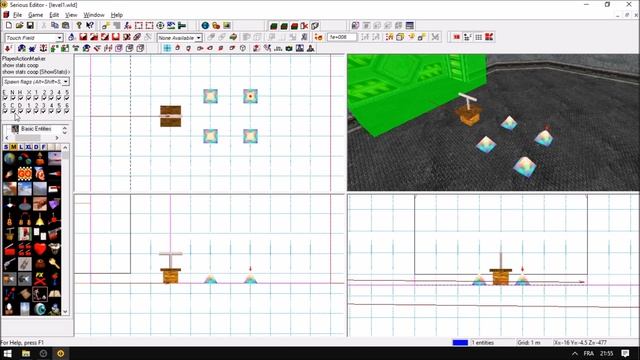Select the revolver weapon entity icon

coord(9,263)
